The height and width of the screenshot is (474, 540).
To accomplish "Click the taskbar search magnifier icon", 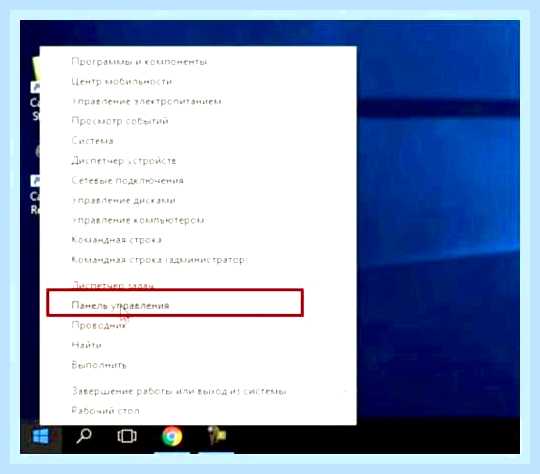I will pos(84,436).
